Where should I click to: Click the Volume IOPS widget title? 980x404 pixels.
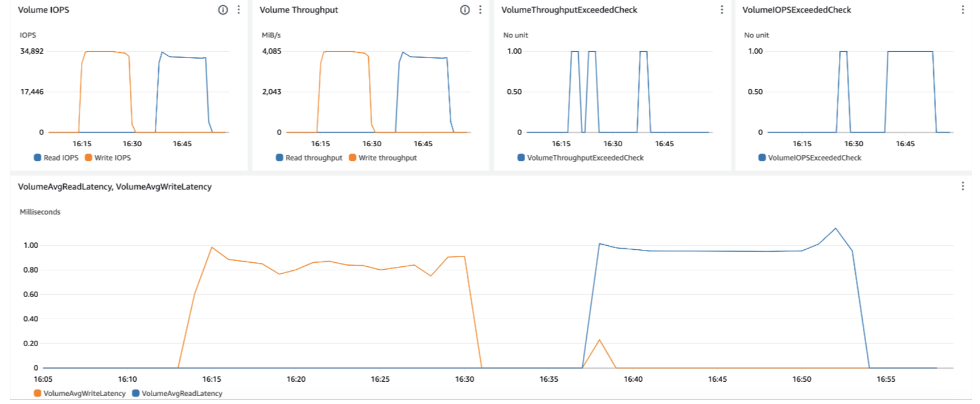click(43, 10)
